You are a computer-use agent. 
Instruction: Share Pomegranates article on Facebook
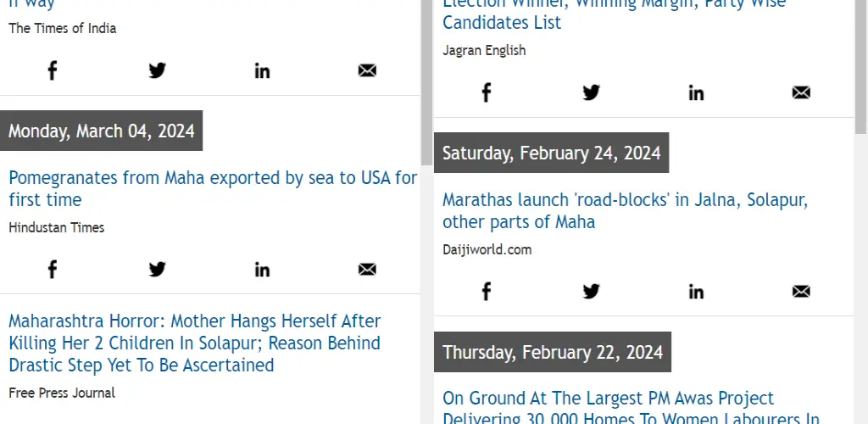pos(52,270)
